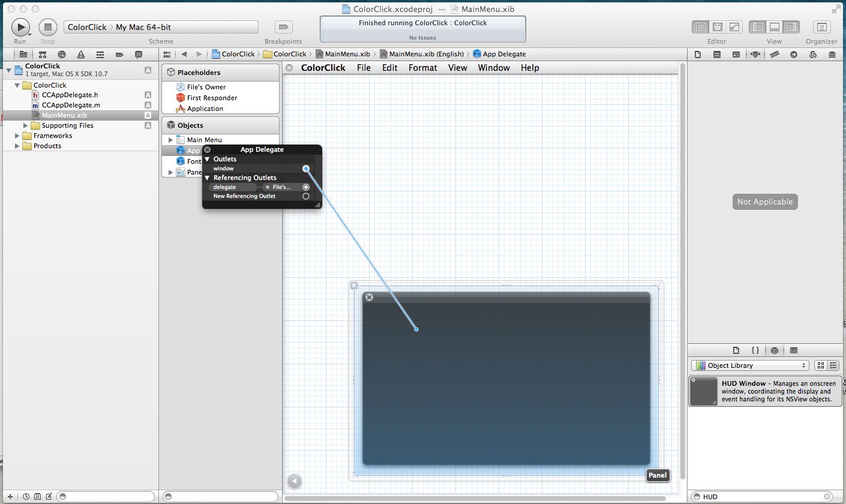Show the Symbol navigator
Screen dimensions: 846x504
coord(43,54)
